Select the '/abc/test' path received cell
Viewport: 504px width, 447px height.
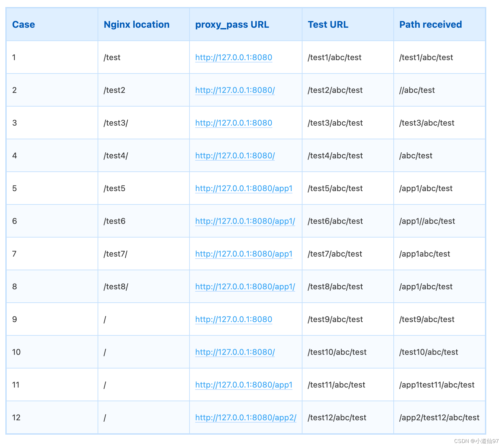tap(439, 156)
